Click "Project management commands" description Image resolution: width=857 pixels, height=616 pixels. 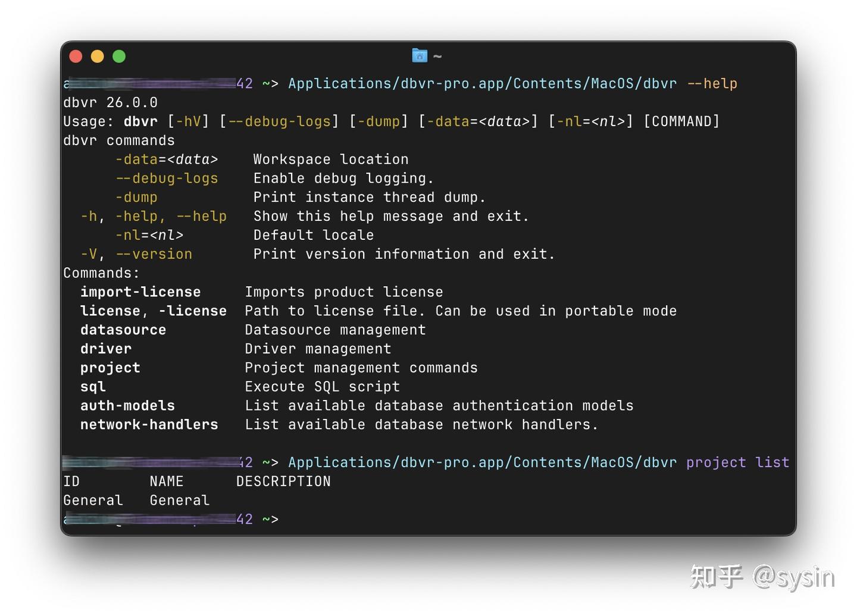point(361,368)
